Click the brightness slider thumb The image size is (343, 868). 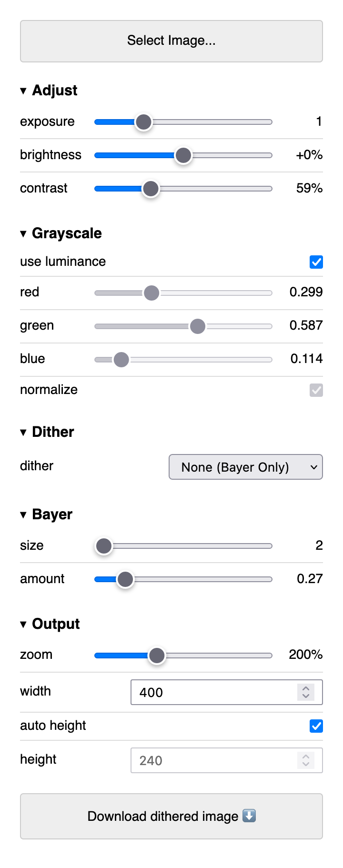183,155
